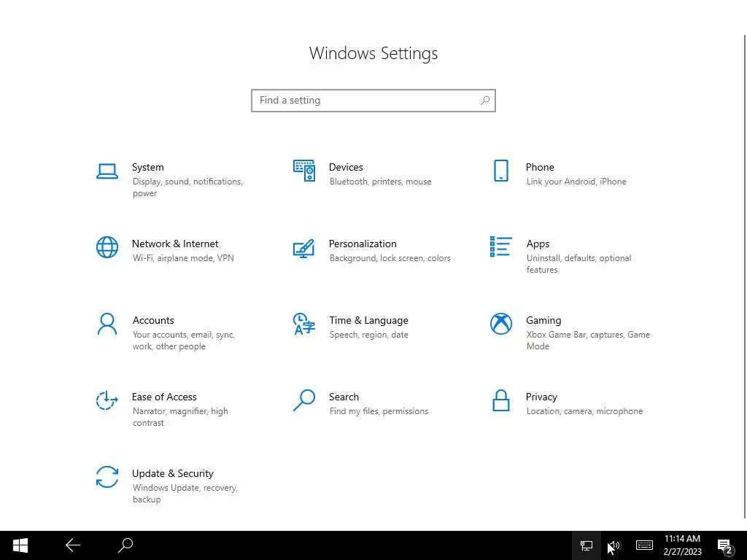Click "Uninstall, defaults, optional features" text
Screen dimensions: 747x560
point(578,264)
